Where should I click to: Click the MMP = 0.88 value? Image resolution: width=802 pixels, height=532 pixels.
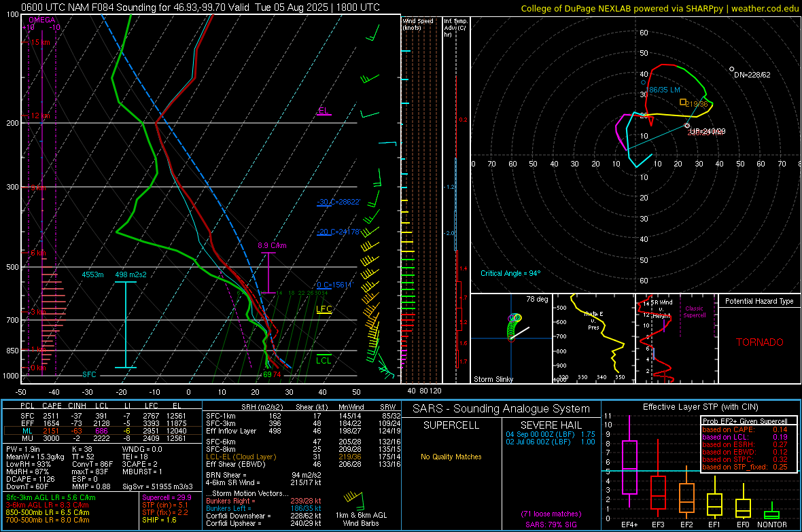pos(91,487)
